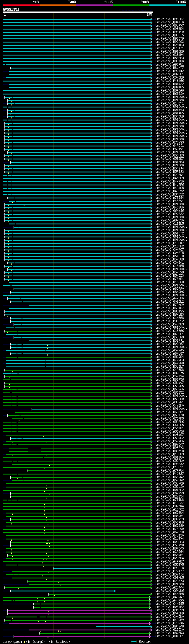Select hit label UniRef100_O16368
This screenshot has height=644, width=189.
(x=170, y=282)
